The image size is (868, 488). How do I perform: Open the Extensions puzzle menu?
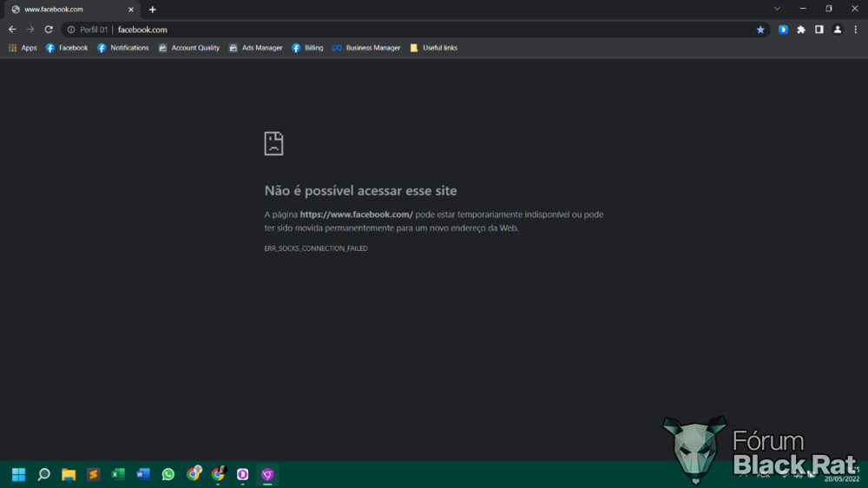tap(801, 30)
